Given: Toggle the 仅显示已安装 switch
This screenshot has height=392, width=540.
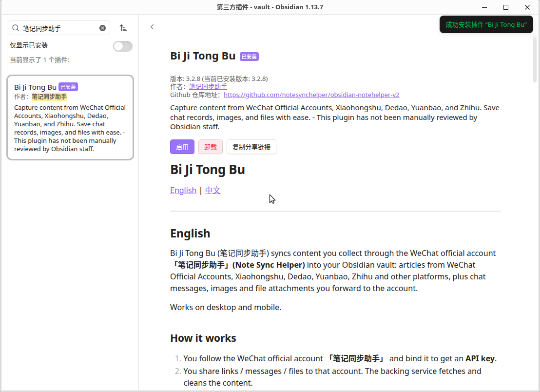Looking at the screenshot, I should [x=123, y=46].
